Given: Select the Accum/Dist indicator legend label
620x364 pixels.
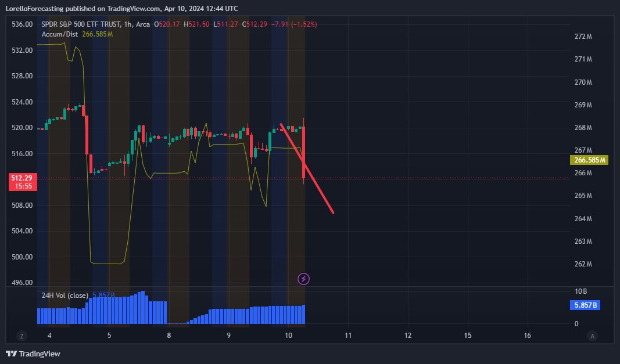Looking at the screenshot, I should tap(60, 34).
